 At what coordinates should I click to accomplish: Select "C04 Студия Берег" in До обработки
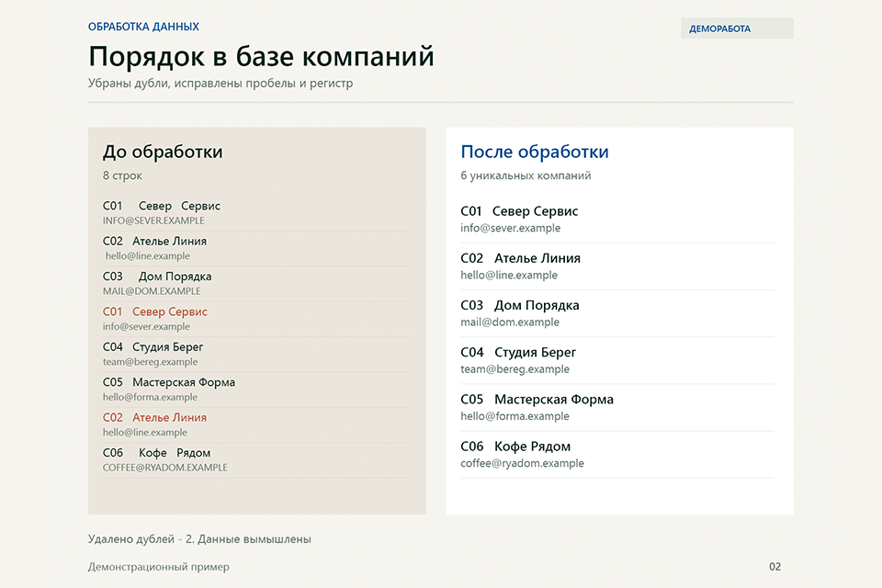[x=153, y=347]
